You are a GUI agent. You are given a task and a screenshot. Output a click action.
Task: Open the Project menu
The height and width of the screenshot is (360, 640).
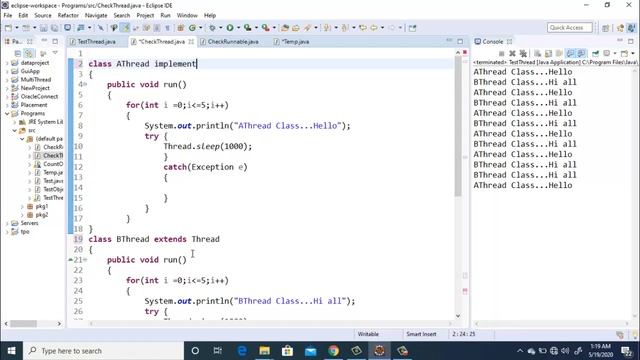(145, 16)
